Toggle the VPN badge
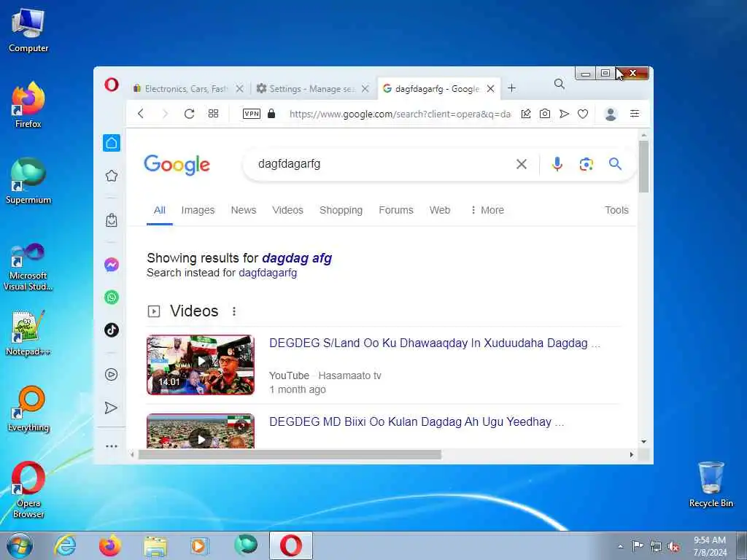 point(252,113)
